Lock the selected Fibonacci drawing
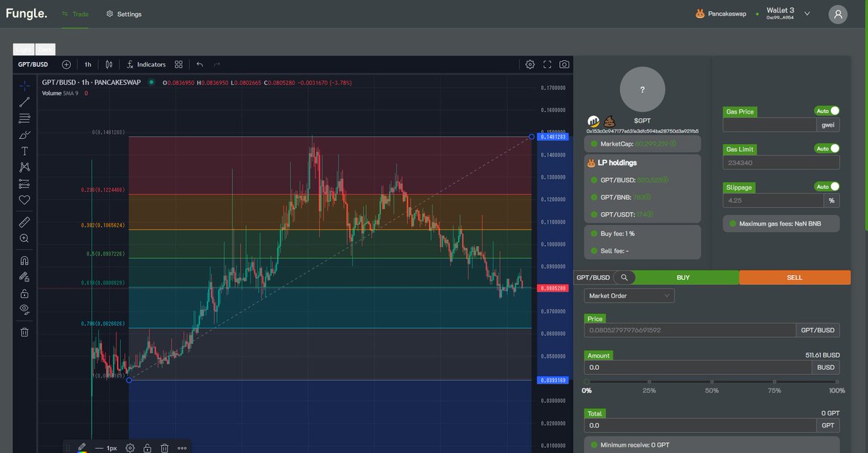 [148, 448]
